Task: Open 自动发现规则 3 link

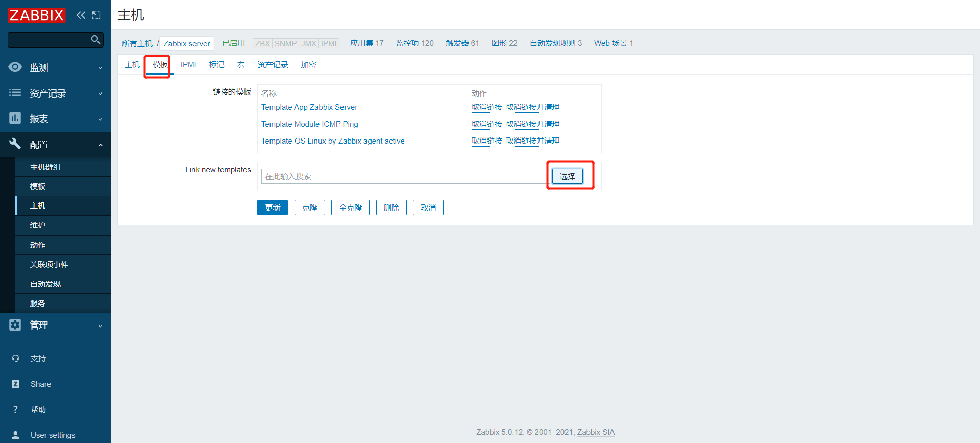Action: (x=556, y=43)
